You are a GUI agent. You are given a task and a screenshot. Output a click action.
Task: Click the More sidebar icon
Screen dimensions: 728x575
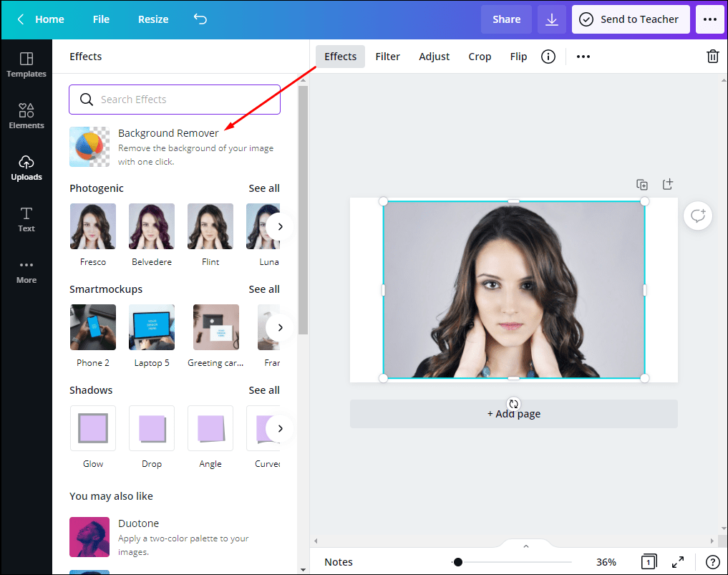click(x=26, y=271)
